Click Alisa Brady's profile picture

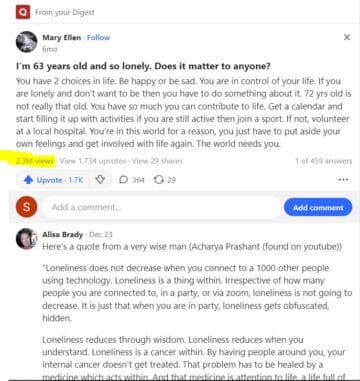(x=27, y=239)
